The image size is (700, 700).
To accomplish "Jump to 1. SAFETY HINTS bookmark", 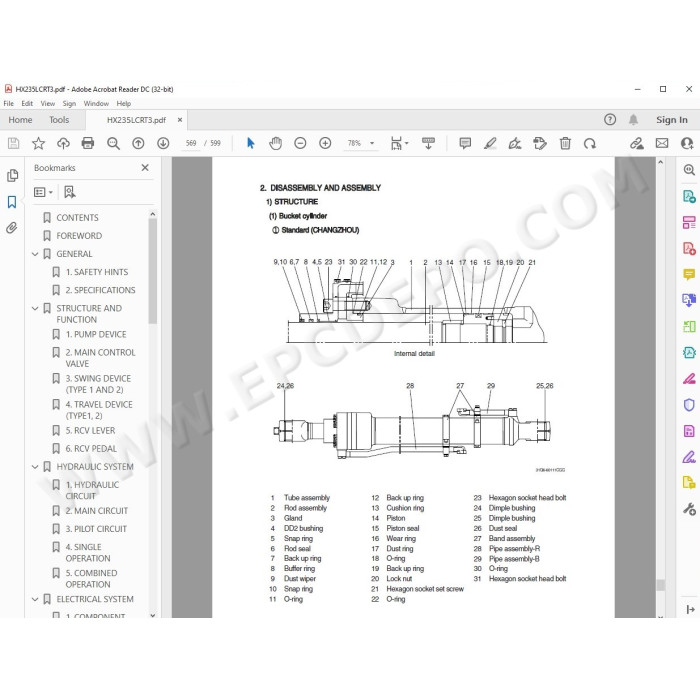I will [96, 272].
